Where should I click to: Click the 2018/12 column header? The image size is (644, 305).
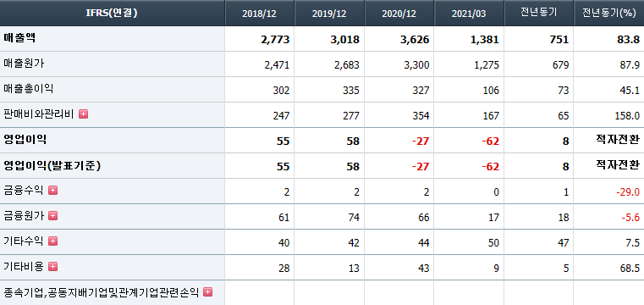point(260,13)
